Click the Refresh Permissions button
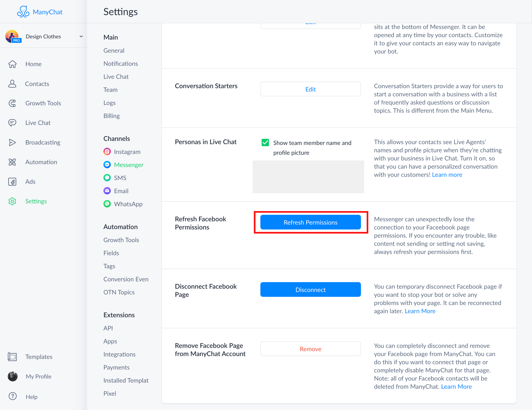 click(310, 222)
